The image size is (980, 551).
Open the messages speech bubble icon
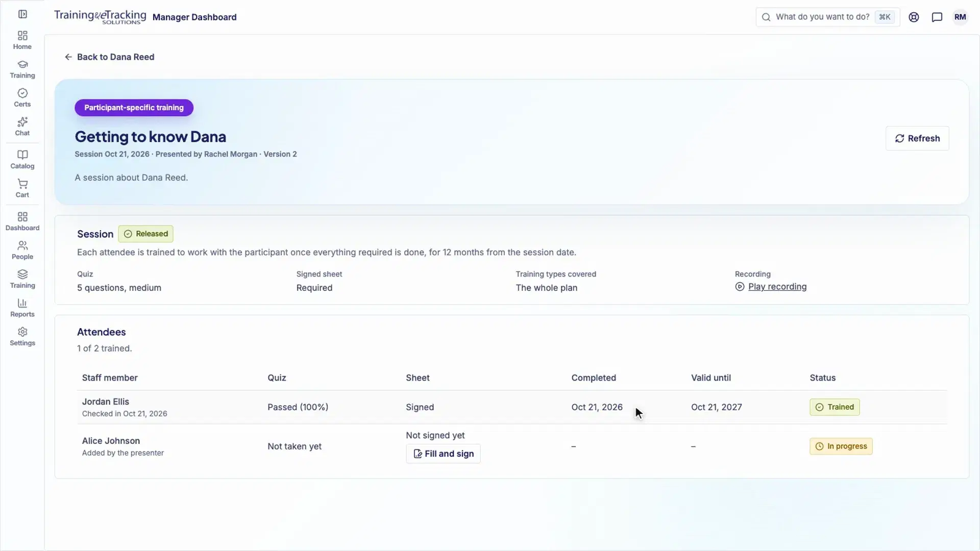pos(937,17)
